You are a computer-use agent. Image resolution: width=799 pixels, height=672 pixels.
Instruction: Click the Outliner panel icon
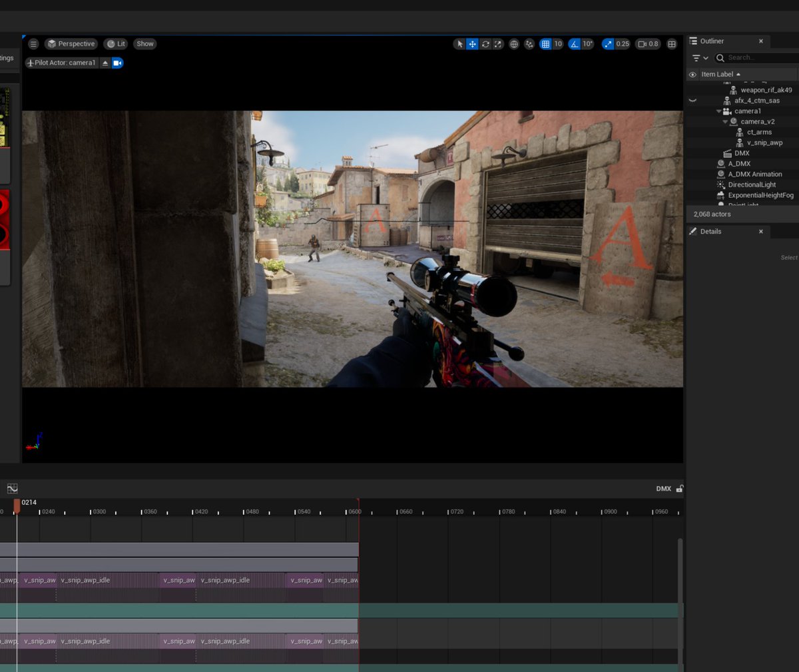pyautogui.click(x=693, y=41)
